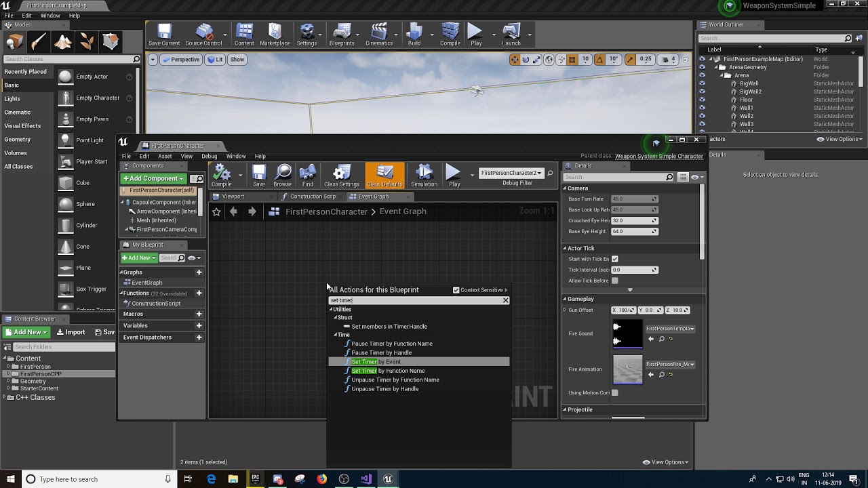Toggle visibility of BigWall in World Outliner
Screen dimensions: 868x488
point(703,83)
